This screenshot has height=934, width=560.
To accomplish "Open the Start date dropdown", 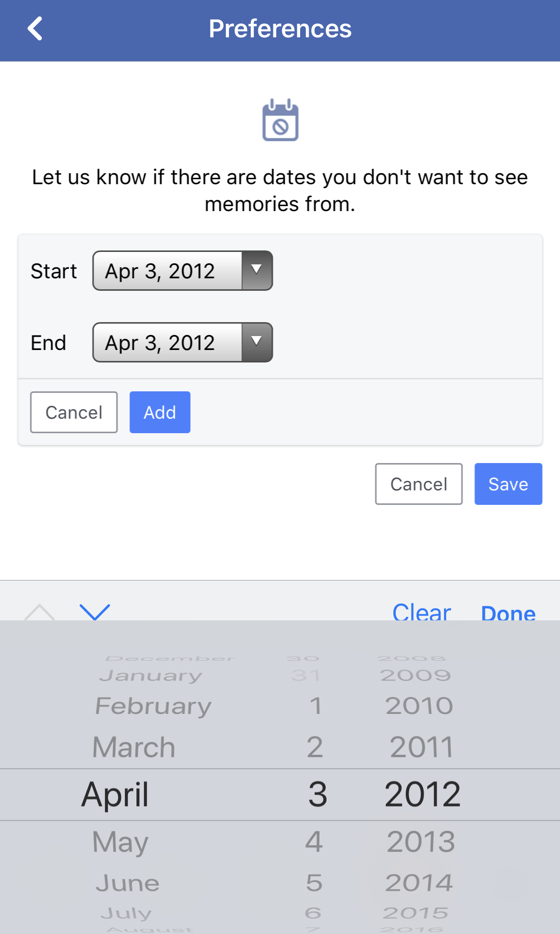I will pos(167,271).
